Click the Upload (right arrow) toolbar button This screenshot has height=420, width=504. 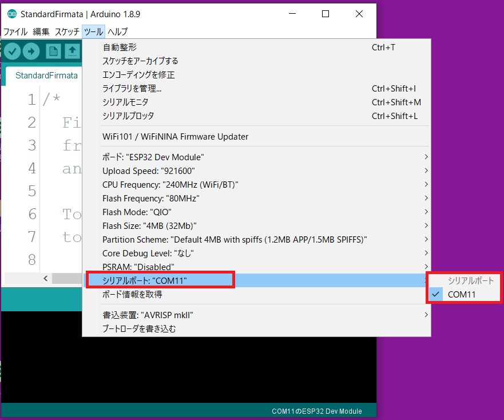pyautogui.click(x=31, y=51)
